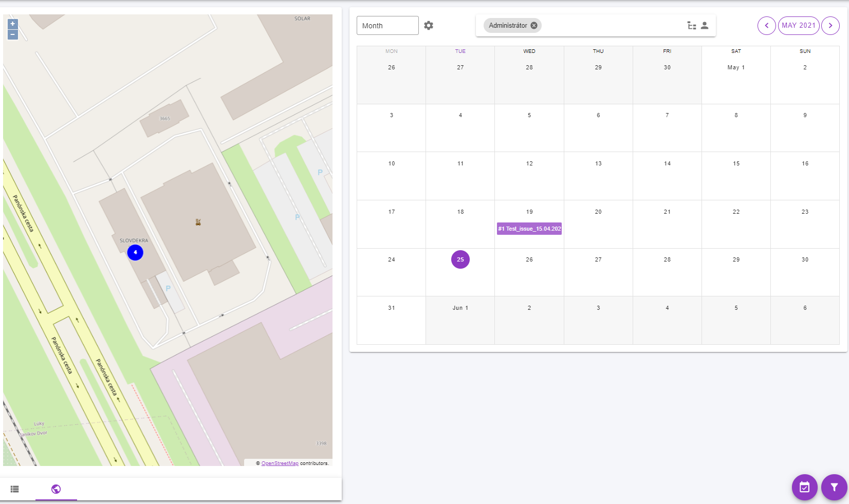The width and height of the screenshot is (849, 504).
Task: Zoom out on the map
Action: [x=13, y=34]
